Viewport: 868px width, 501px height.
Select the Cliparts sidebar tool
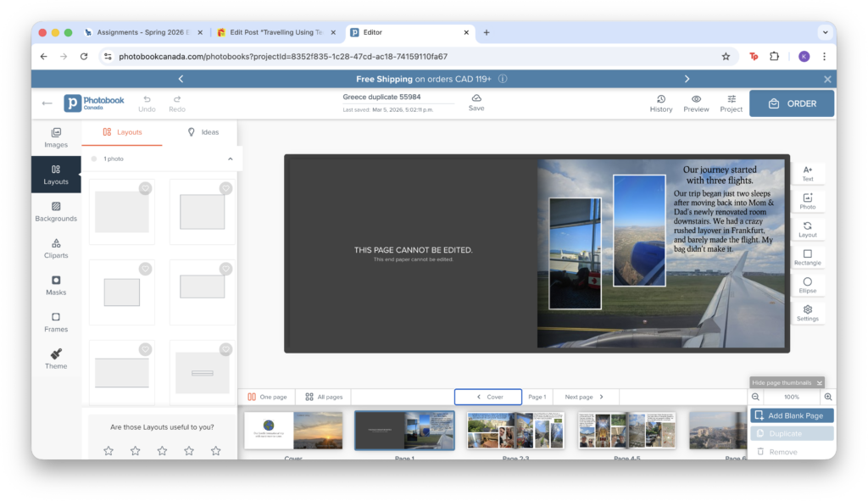point(56,248)
